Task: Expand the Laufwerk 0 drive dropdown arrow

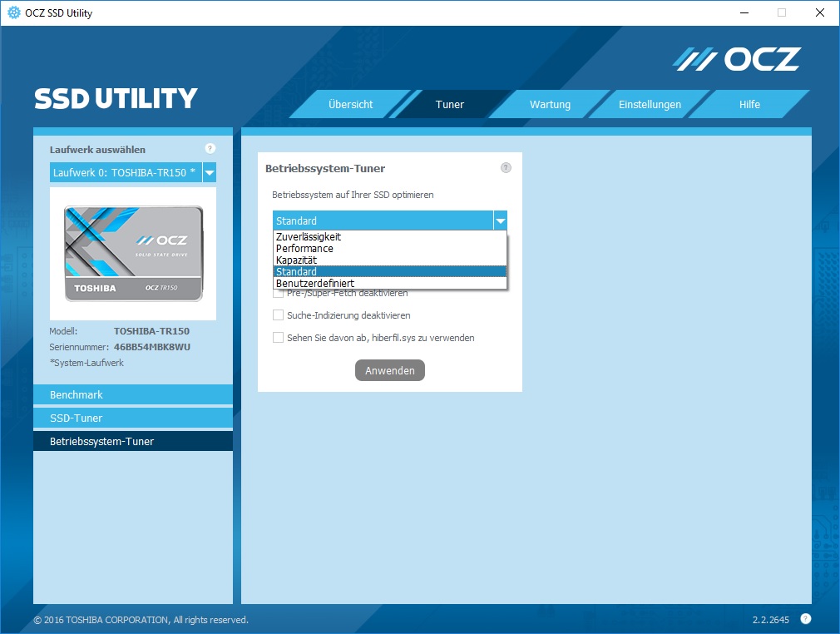Action: 210,173
